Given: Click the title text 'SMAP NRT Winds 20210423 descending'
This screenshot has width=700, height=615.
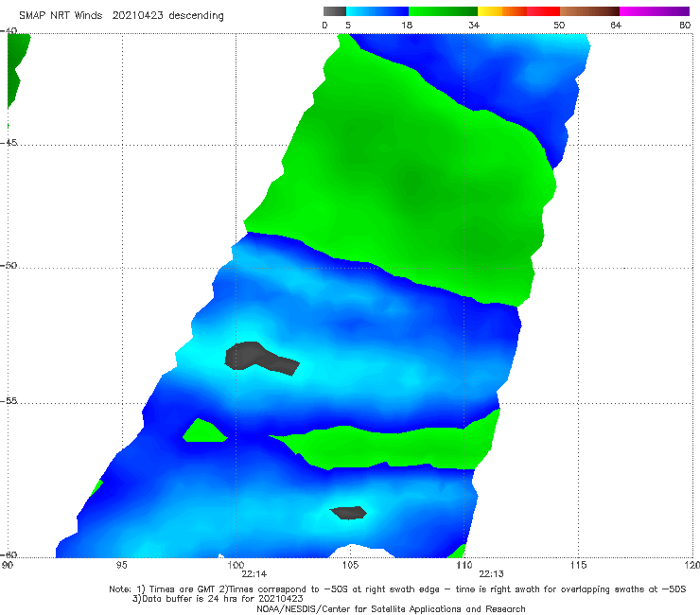Looking at the screenshot, I should [121, 15].
